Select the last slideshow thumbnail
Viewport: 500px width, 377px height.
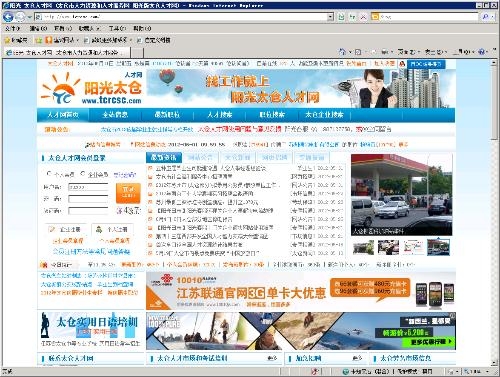tap(438, 247)
